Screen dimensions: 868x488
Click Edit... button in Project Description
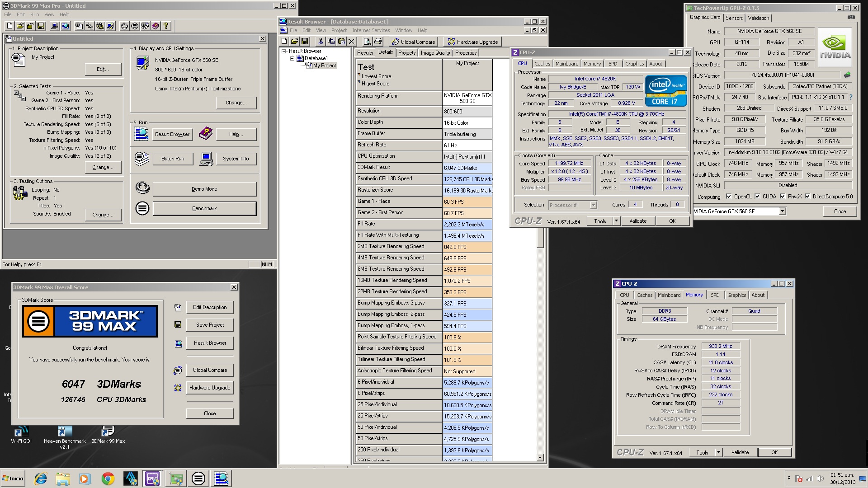[103, 69]
